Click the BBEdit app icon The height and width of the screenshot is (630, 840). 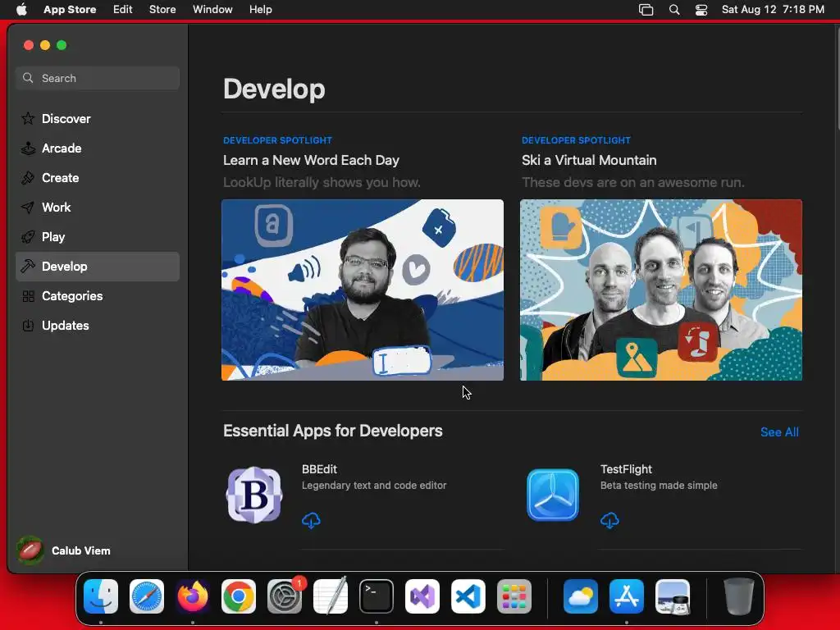tap(254, 495)
